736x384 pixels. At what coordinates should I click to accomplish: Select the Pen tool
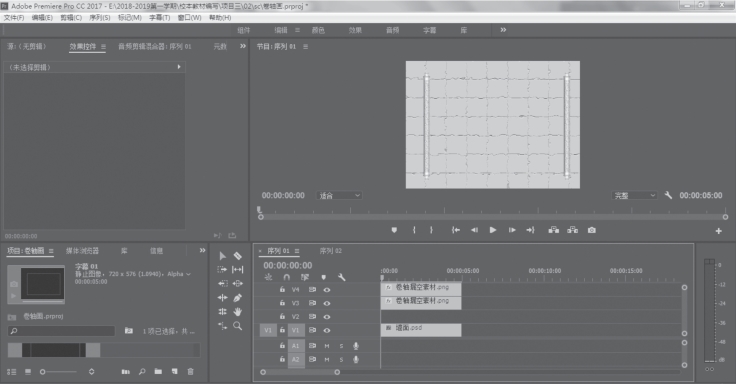point(238,298)
